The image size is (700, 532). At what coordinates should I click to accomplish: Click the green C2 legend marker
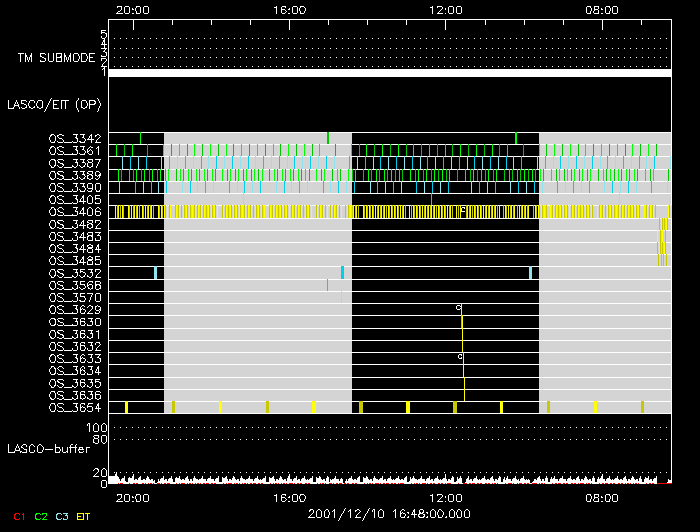(41, 515)
